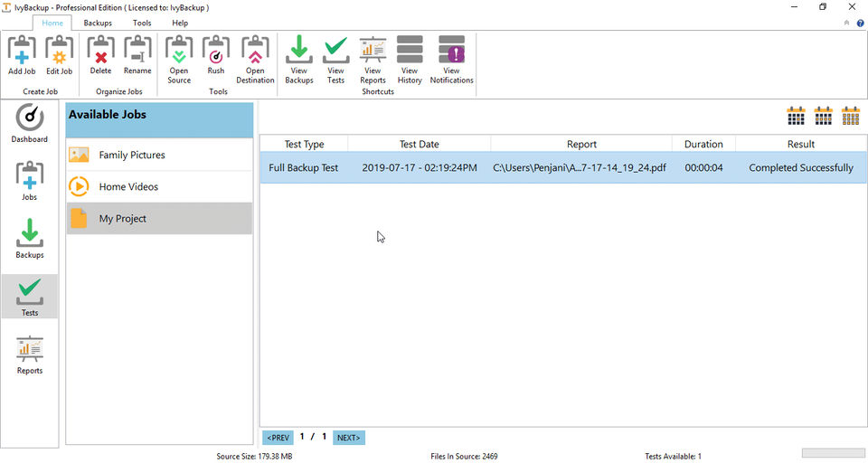The width and height of the screenshot is (868, 463).
Task: Select the Family Pictures job
Action: [159, 155]
